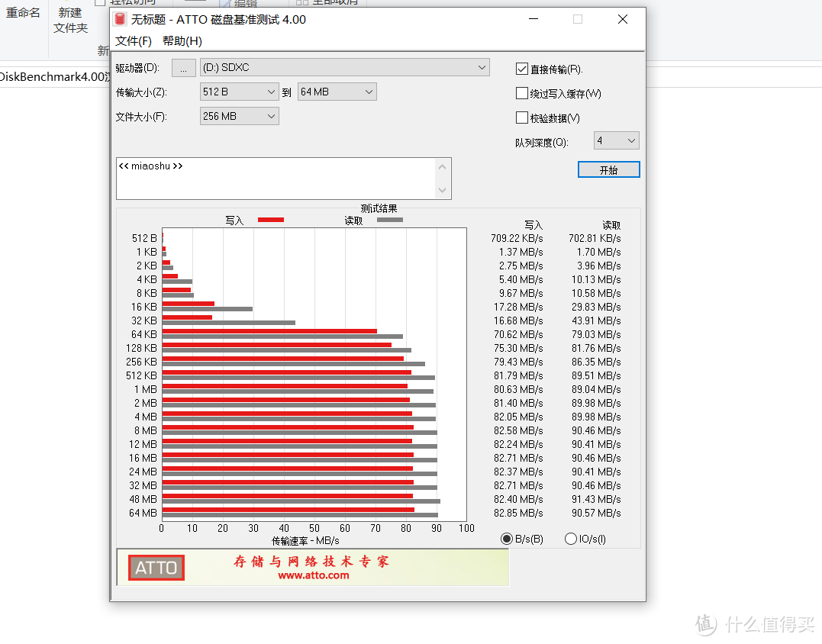Click the gray 读取 legend swatch
This screenshot has width=822, height=644.
click(390, 220)
